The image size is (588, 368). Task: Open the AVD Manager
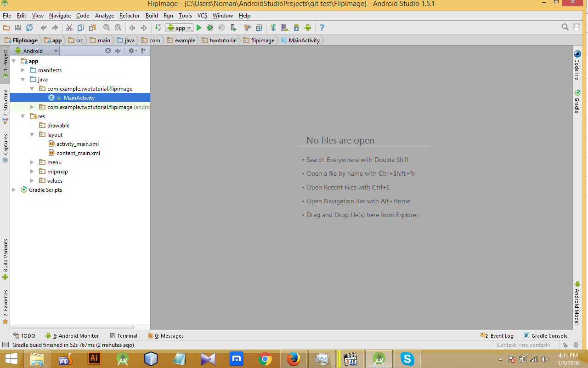pos(285,28)
